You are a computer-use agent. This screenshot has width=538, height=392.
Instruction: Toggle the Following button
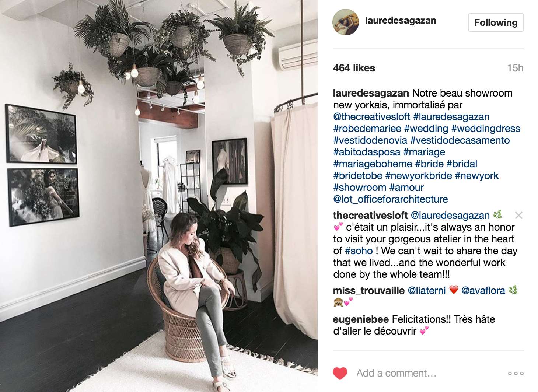point(496,22)
